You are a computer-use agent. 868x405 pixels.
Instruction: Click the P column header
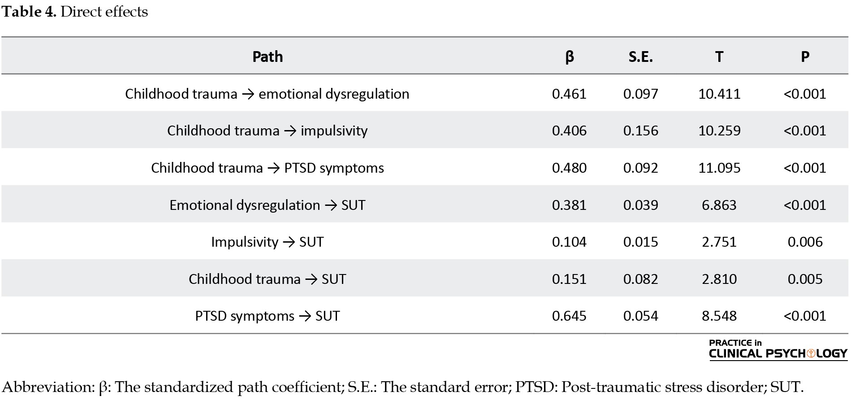[x=805, y=57]
